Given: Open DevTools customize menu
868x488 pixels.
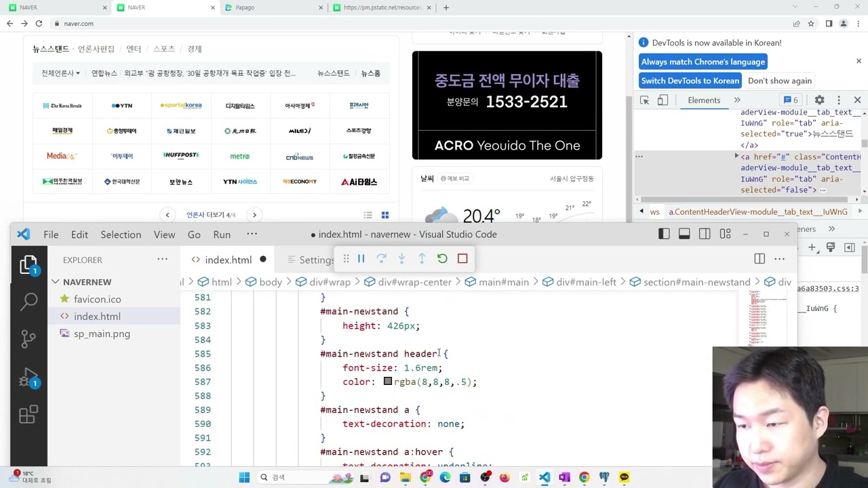Looking at the screenshot, I should point(839,100).
